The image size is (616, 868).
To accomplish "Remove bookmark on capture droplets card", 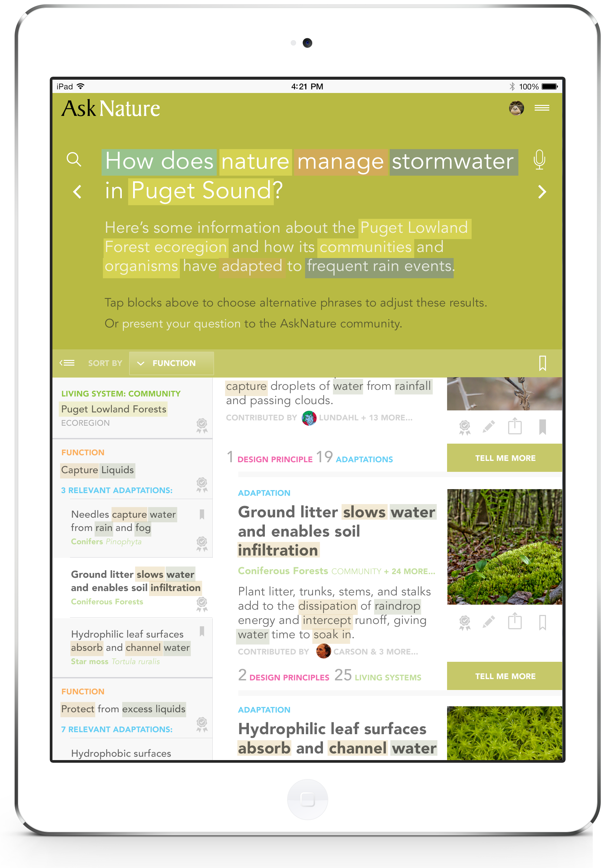I will (542, 427).
